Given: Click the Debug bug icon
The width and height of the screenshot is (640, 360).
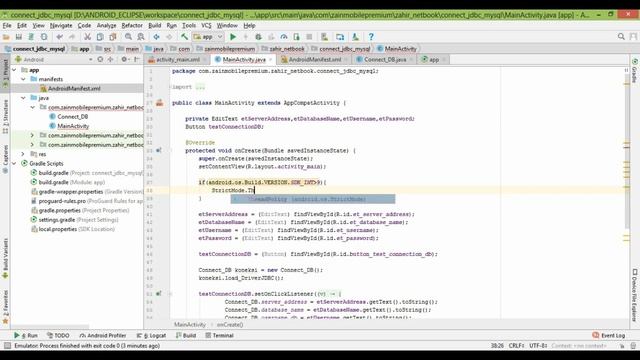Looking at the screenshot, I should 258,37.
